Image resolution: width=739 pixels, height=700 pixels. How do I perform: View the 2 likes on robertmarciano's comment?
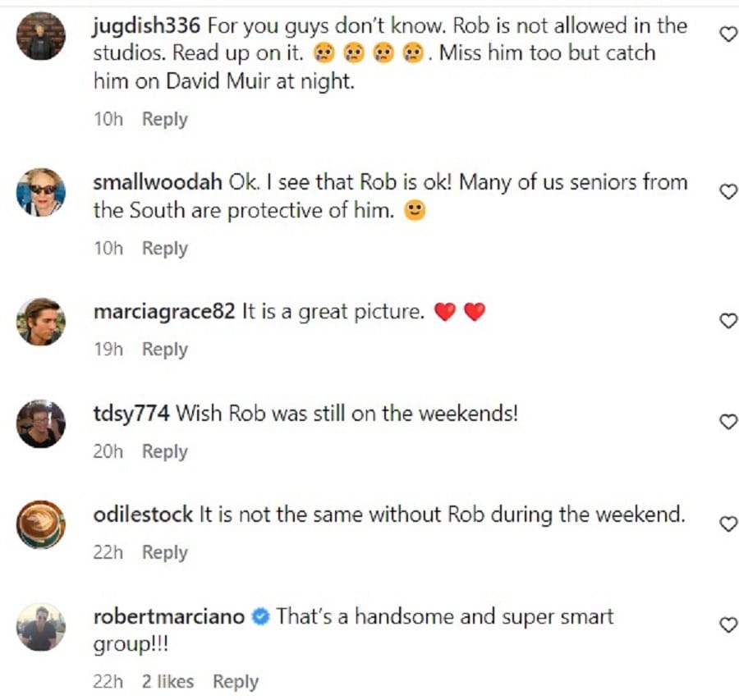pyautogui.click(x=167, y=681)
